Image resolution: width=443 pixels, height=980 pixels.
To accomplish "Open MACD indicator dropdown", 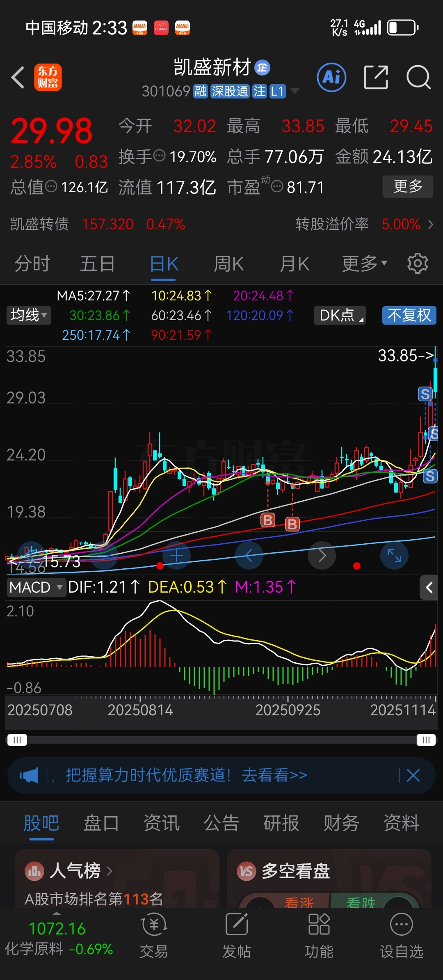I will click(x=36, y=587).
